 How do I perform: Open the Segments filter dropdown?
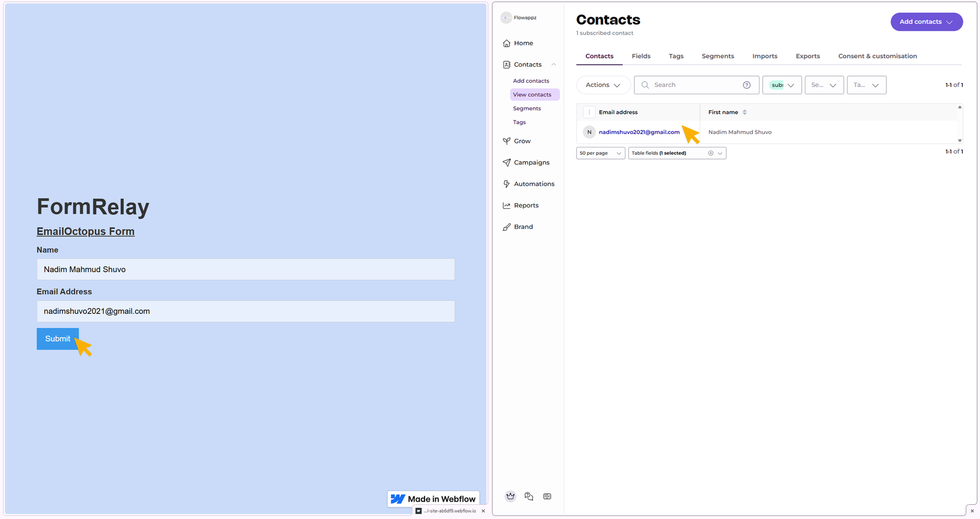coord(824,85)
